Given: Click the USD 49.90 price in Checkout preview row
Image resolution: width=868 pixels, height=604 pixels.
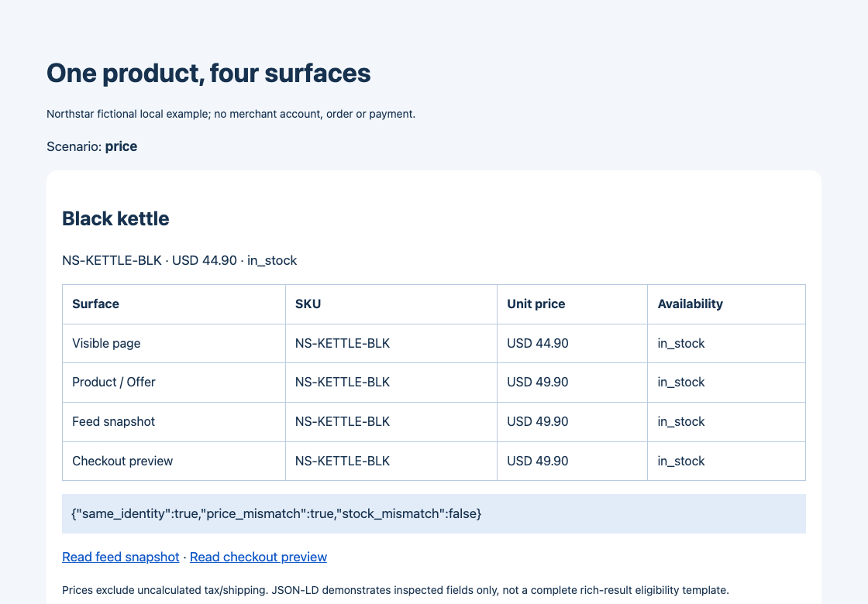Looking at the screenshot, I should pyautogui.click(x=538, y=462).
